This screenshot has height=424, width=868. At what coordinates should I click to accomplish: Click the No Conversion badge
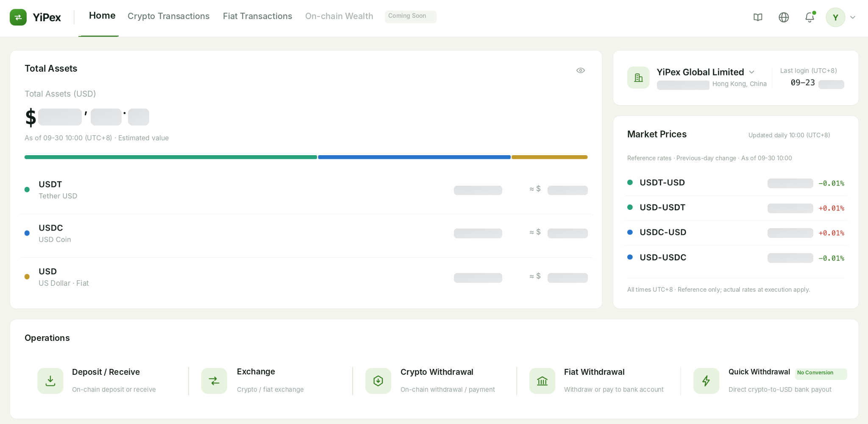point(821,374)
